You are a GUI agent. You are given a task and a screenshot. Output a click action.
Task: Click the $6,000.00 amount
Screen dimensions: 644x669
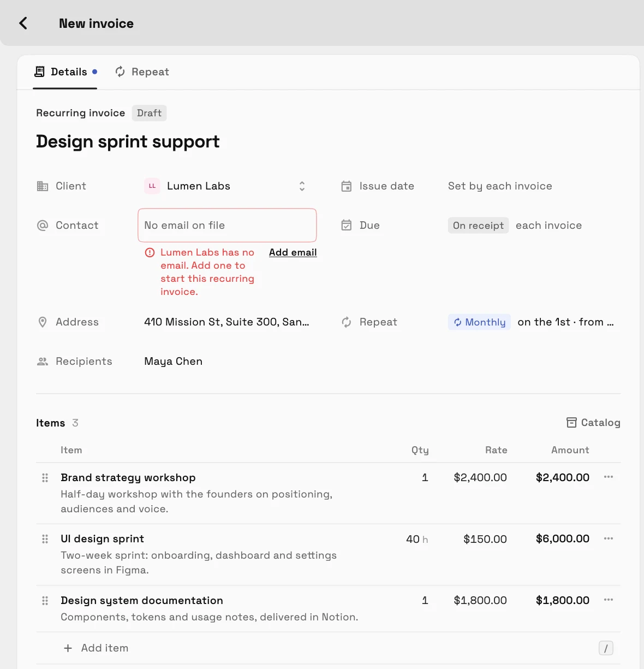[x=563, y=539]
